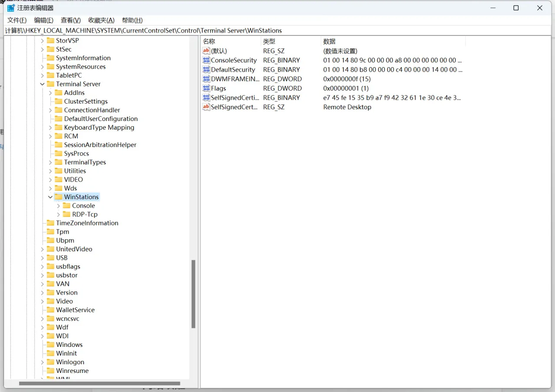Select the Flags DWORD value icon
Screen dimensions: 555x392
tap(206, 88)
